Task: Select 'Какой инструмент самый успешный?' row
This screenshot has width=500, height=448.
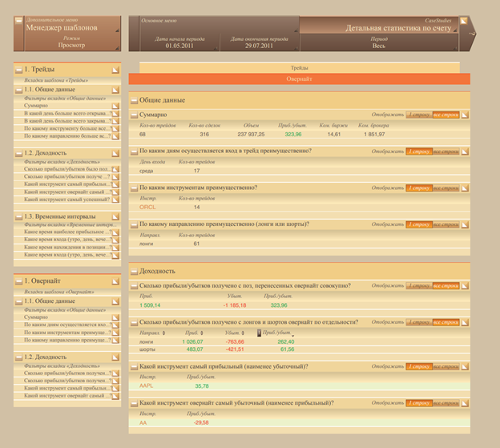Action: [x=67, y=200]
